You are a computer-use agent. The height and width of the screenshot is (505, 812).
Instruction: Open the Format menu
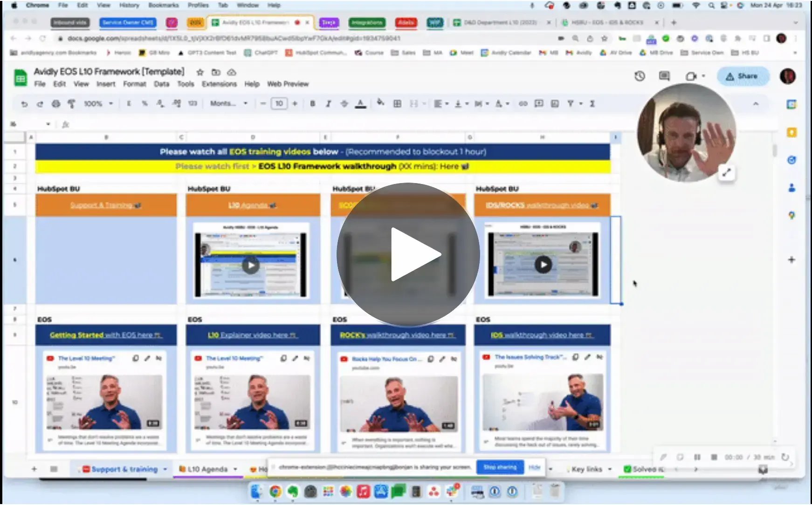pos(135,84)
